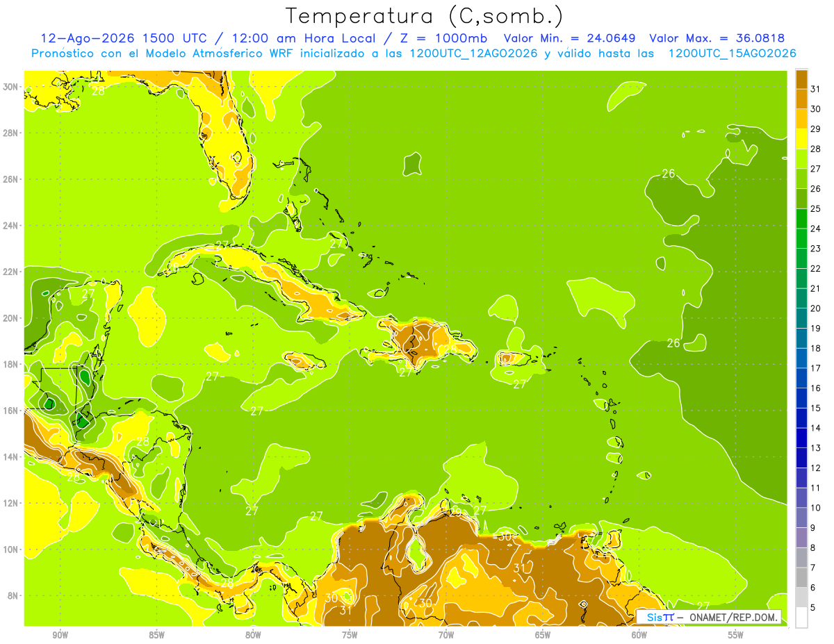Click the 18N latitude label
The width and height of the screenshot is (834, 644).
tap(12, 364)
